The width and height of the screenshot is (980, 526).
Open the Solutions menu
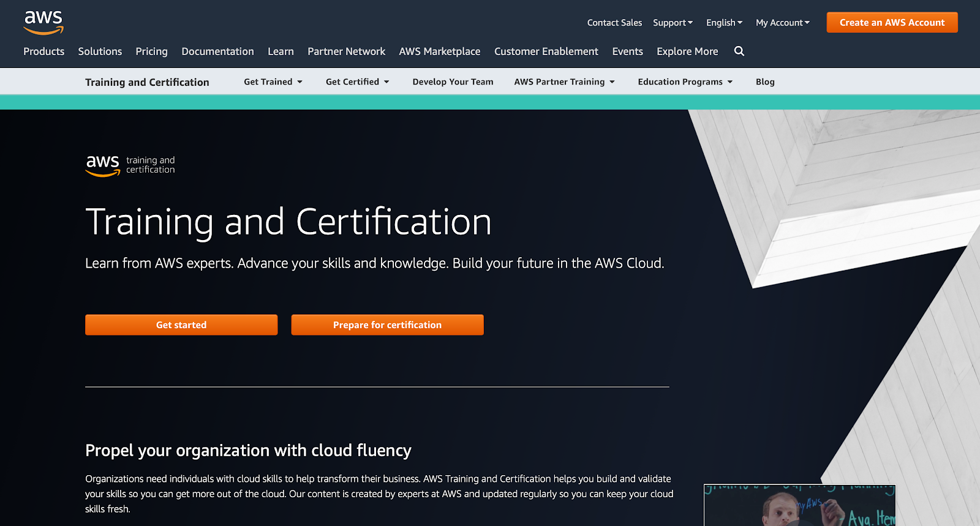(x=100, y=51)
